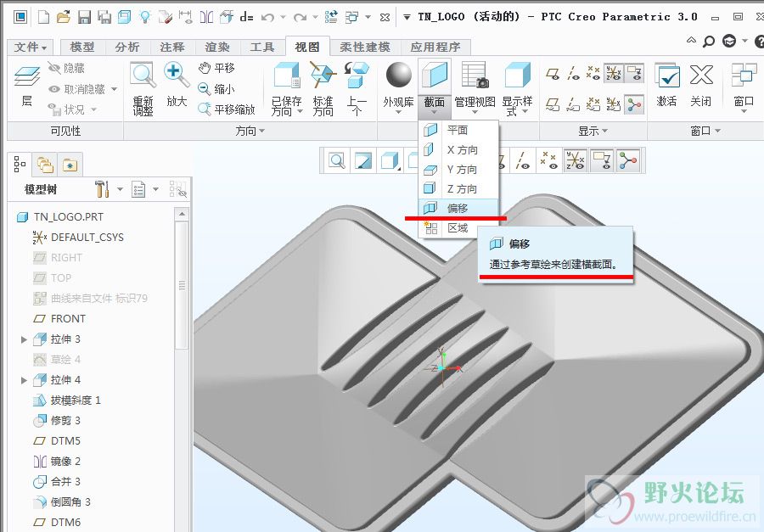Switch to the 柔性建模 tab
This screenshot has width=764, height=532.
click(365, 48)
